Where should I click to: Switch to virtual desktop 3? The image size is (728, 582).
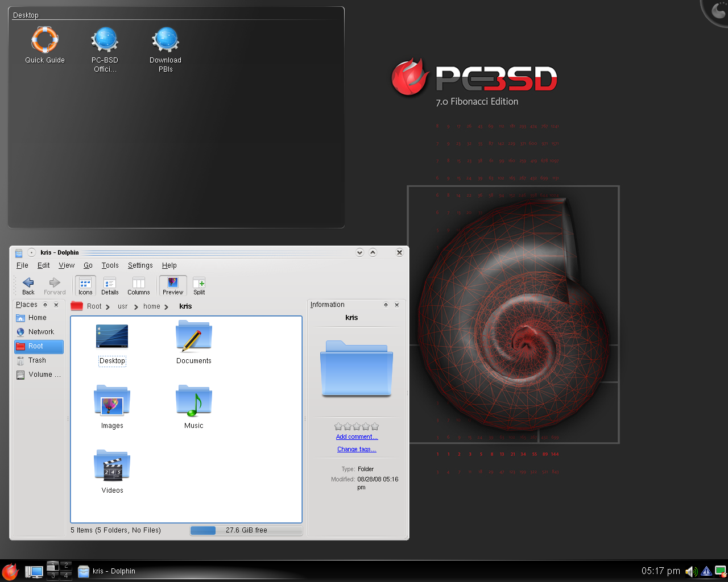(x=53, y=575)
